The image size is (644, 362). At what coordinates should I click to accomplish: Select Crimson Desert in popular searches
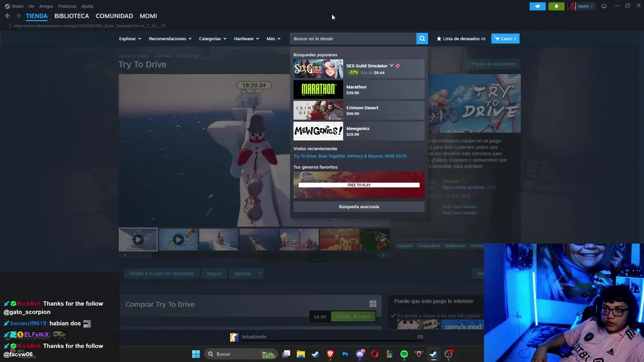pos(359,111)
